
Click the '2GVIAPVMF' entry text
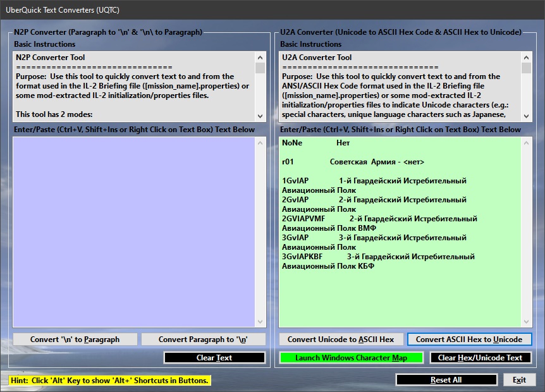point(303,219)
